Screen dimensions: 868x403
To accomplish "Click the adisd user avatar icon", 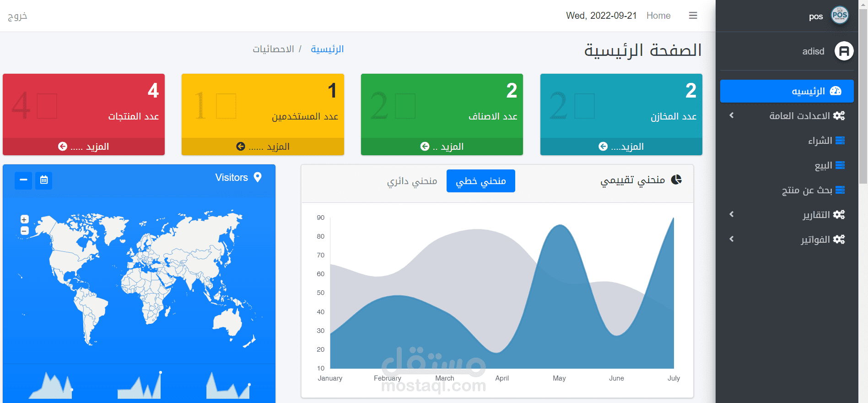I will pyautogui.click(x=844, y=51).
